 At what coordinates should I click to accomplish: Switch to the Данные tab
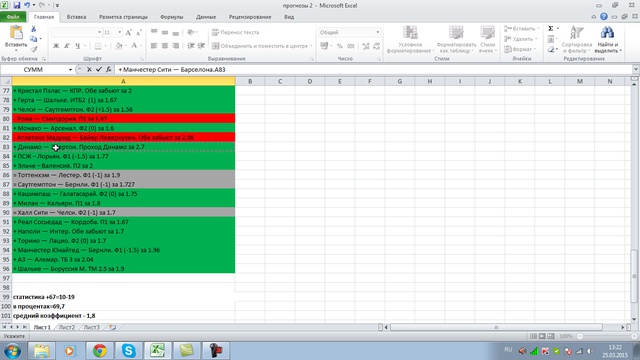(x=206, y=17)
